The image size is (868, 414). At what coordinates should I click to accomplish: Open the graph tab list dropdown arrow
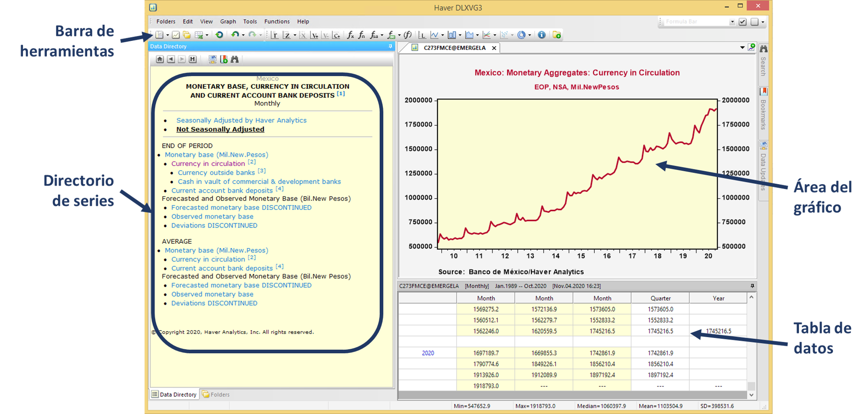[742, 47]
